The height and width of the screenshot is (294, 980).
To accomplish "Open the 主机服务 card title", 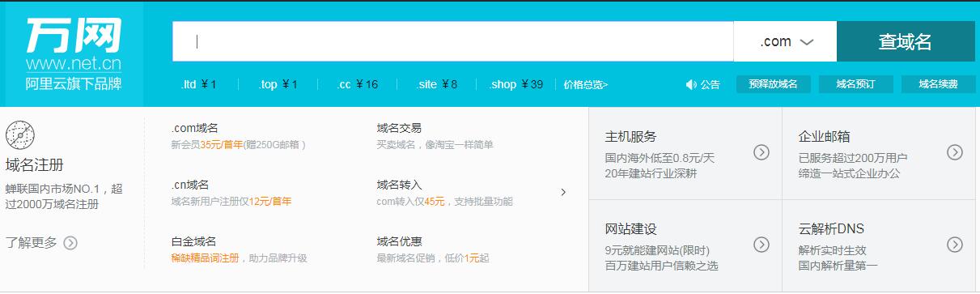I will coord(630,136).
